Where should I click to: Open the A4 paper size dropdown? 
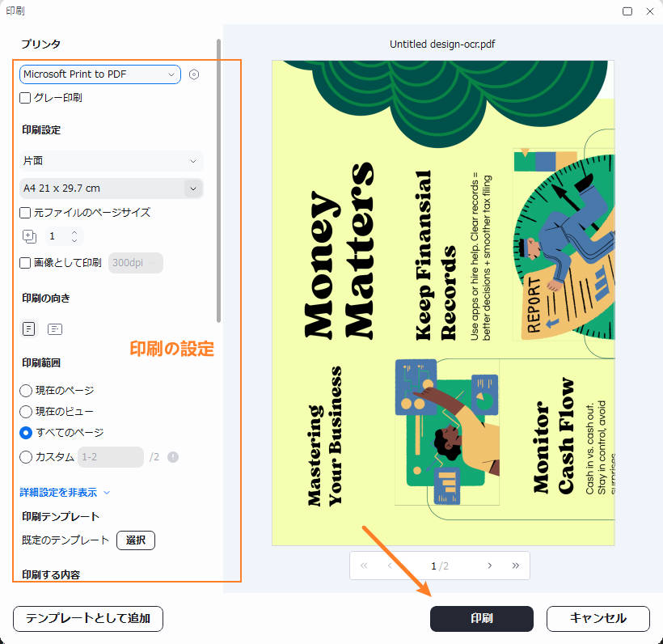(x=111, y=187)
